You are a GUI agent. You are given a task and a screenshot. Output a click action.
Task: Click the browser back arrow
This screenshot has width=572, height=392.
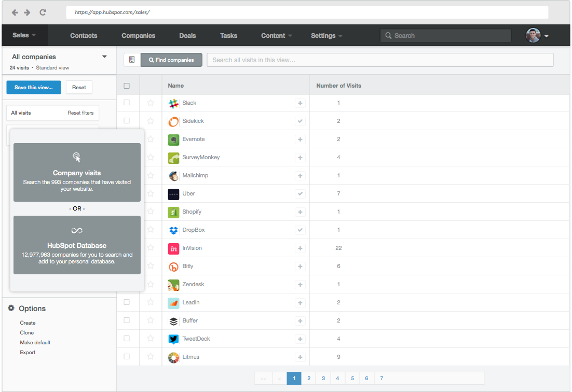coord(15,12)
